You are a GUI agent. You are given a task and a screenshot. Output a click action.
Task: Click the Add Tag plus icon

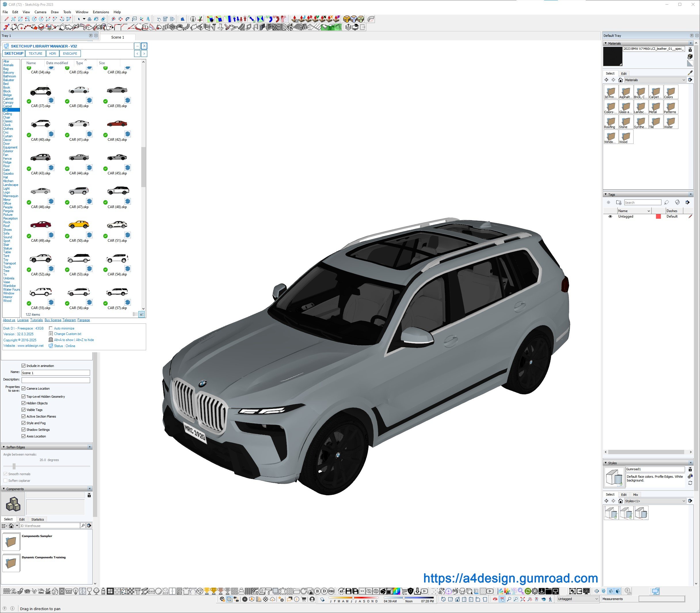(608, 203)
